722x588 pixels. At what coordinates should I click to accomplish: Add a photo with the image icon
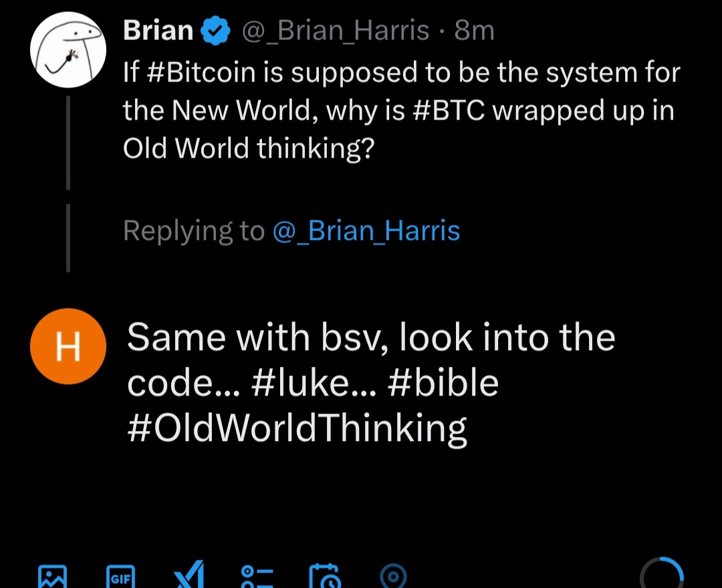point(52,577)
